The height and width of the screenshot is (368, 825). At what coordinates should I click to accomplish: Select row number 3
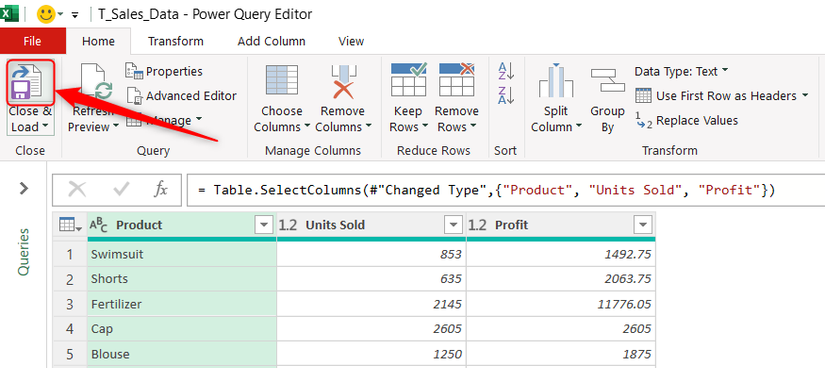coord(70,304)
